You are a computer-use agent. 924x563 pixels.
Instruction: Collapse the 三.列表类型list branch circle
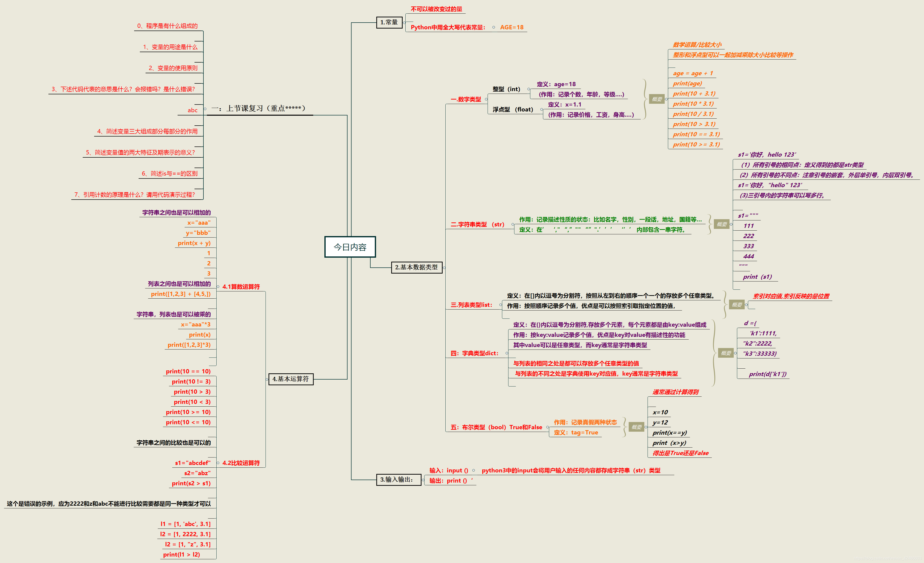tap(501, 305)
